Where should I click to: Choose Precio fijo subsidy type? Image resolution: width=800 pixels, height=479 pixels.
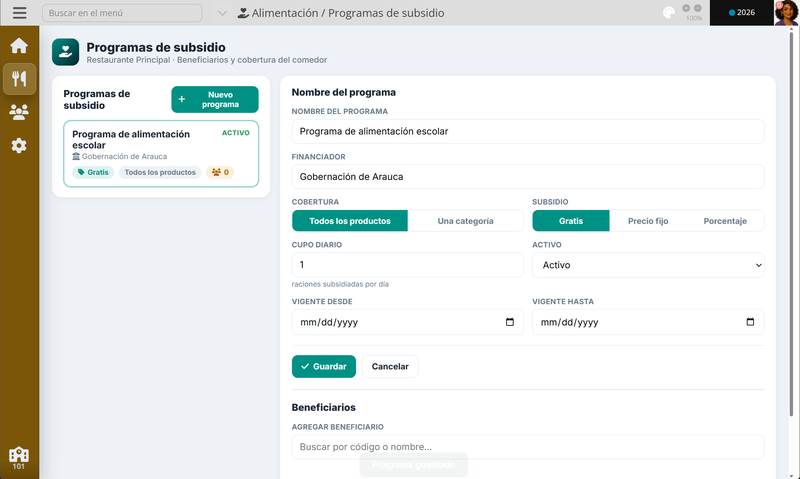coord(648,221)
